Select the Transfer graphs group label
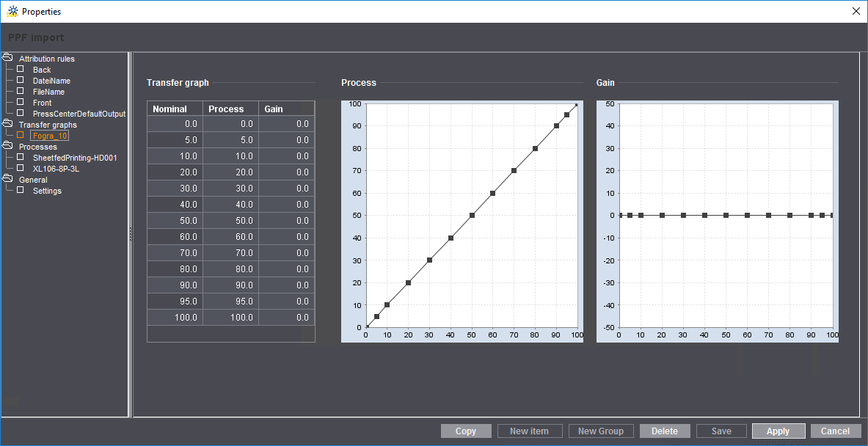 pyautogui.click(x=48, y=125)
